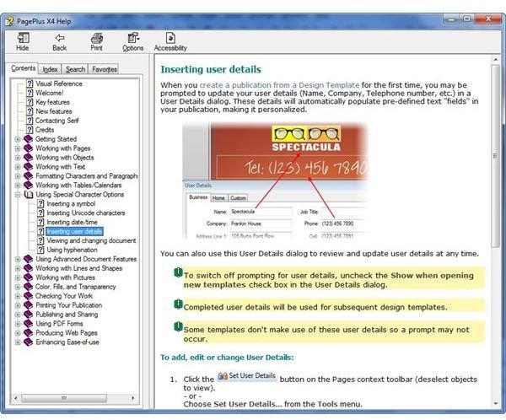
Task: Expand the Working with Text node
Action: pos(18,167)
